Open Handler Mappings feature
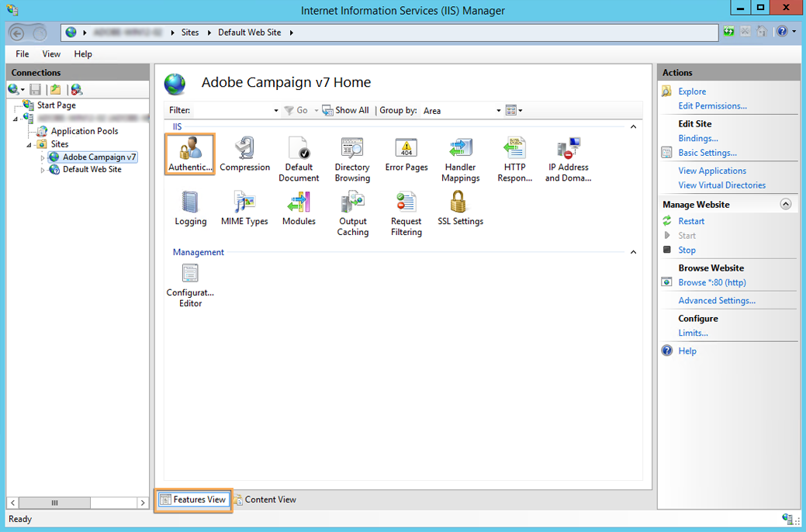Viewport: 806px width, 532px height. click(x=460, y=159)
